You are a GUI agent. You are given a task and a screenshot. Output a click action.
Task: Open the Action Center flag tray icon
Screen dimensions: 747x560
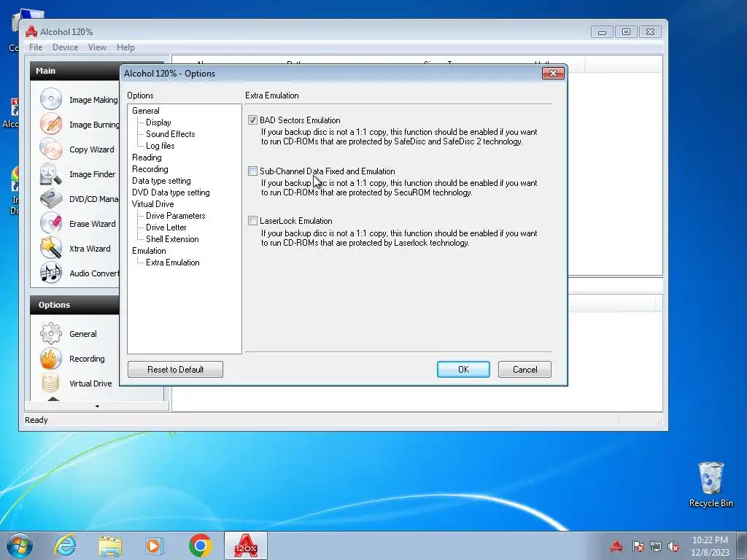tap(638, 546)
